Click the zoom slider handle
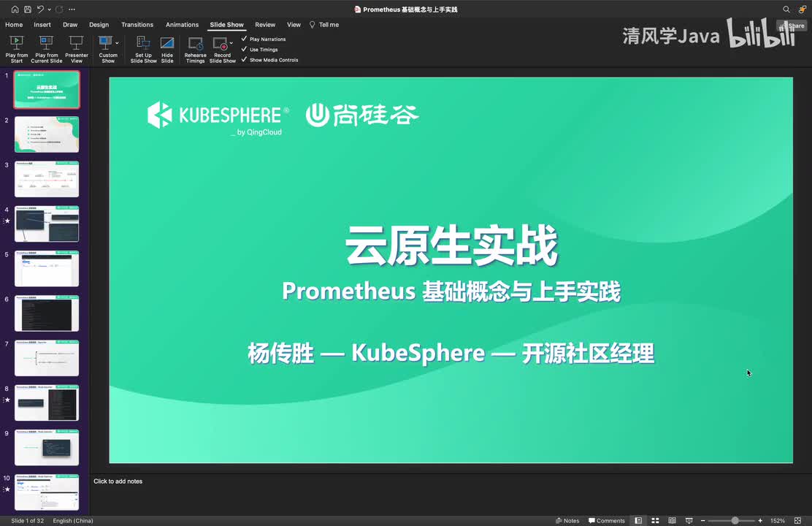Image resolution: width=812 pixels, height=526 pixels. coord(735,521)
